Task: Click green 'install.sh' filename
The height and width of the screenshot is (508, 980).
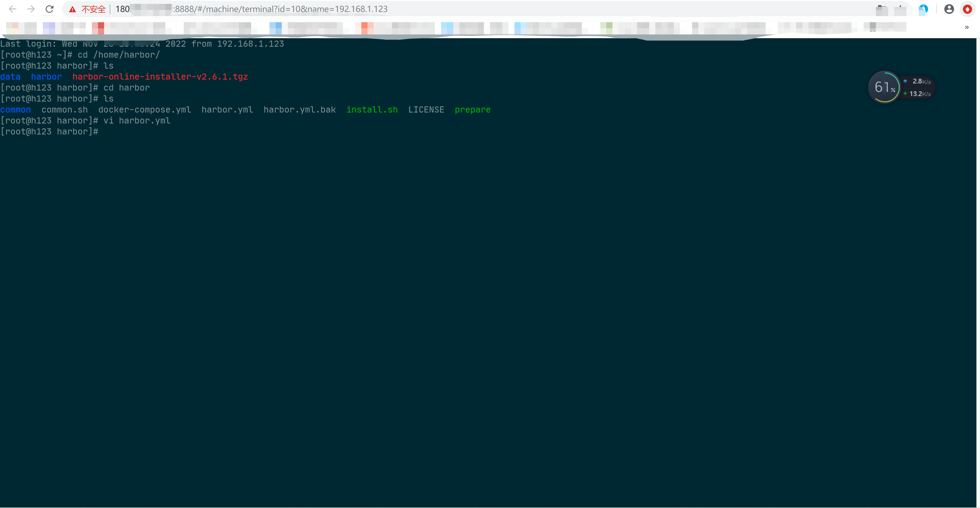Action: [372, 109]
